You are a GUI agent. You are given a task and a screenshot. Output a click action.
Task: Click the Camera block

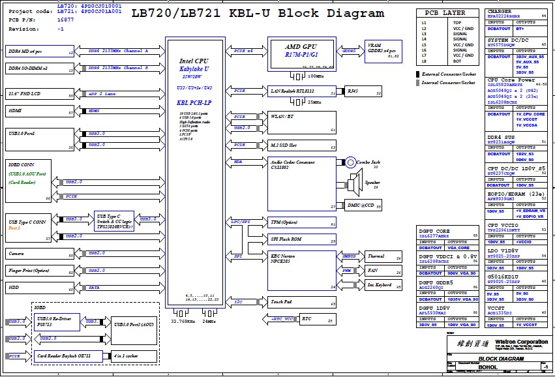(x=40, y=254)
